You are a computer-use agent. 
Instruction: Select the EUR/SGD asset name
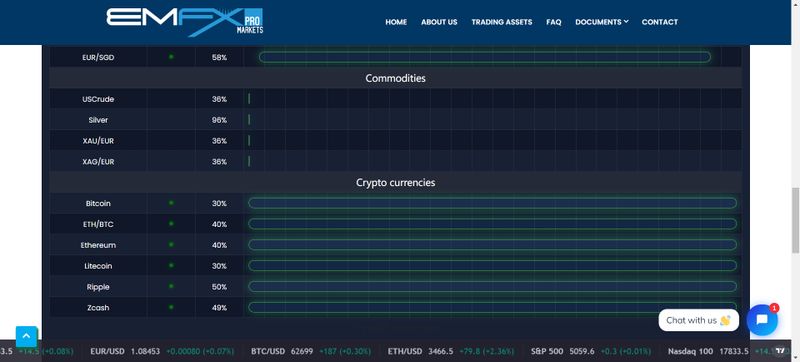coord(98,58)
